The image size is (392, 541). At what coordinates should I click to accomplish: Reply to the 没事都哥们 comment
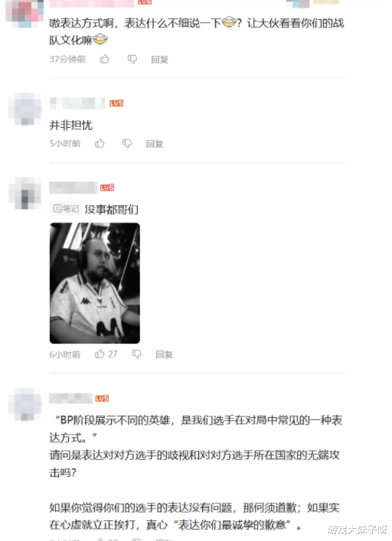[164, 354]
